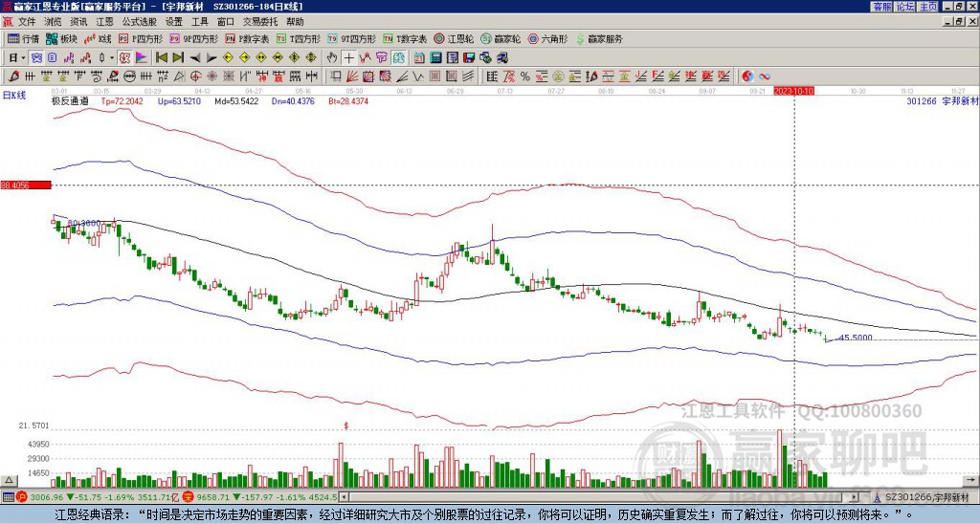Screen dimensions: 980x524
Task: Click the 论坛 button
Action: [905, 7]
